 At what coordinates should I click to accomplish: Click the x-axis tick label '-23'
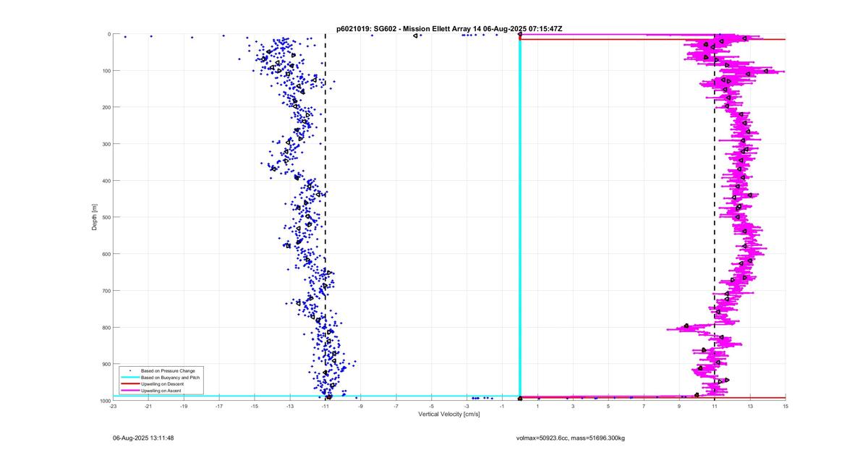(x=113, y=406)
